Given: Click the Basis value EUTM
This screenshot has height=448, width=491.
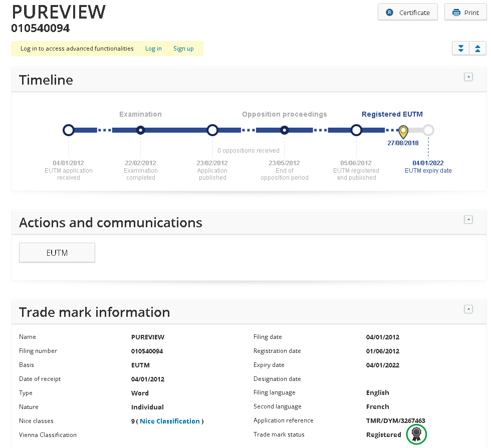Looking at the screenshot, I should 140,365.
